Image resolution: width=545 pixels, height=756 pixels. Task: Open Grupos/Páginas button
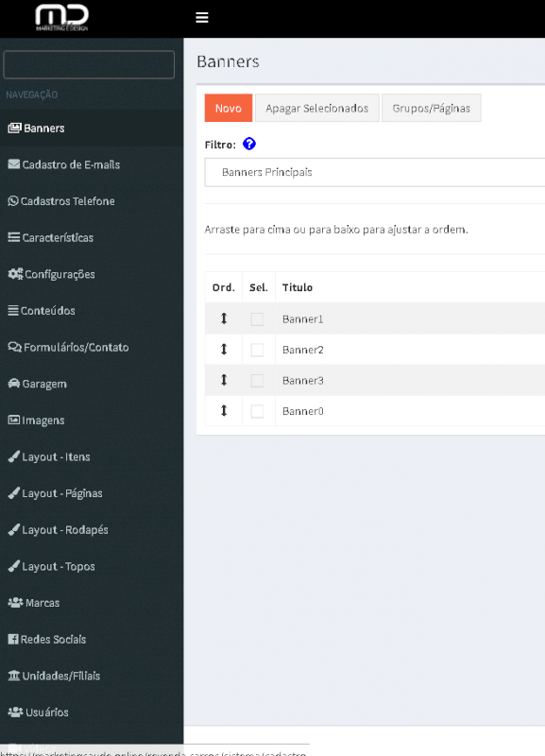tap(432, 108)
